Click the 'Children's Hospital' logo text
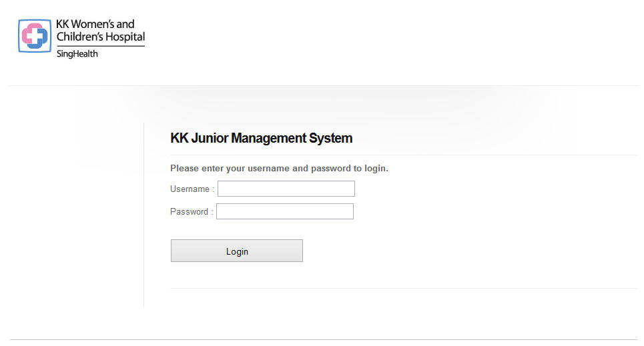Viewport: 644px width, 346px height. pos(101,37)
